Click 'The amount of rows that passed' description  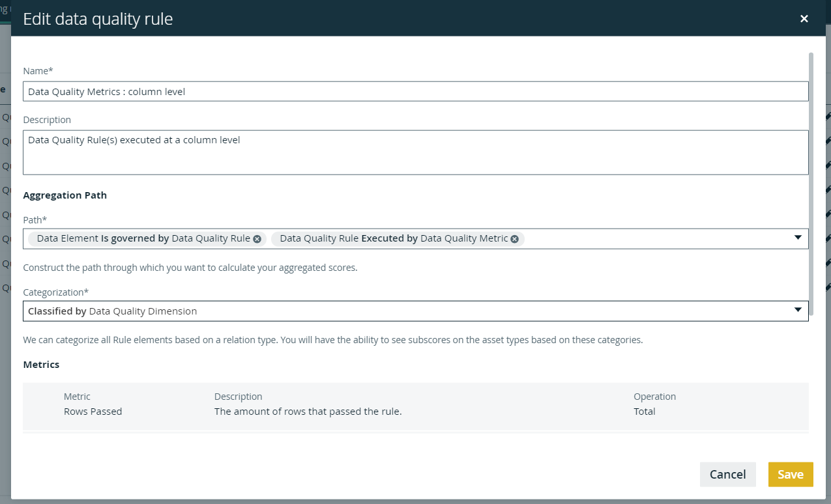(308, 412)
